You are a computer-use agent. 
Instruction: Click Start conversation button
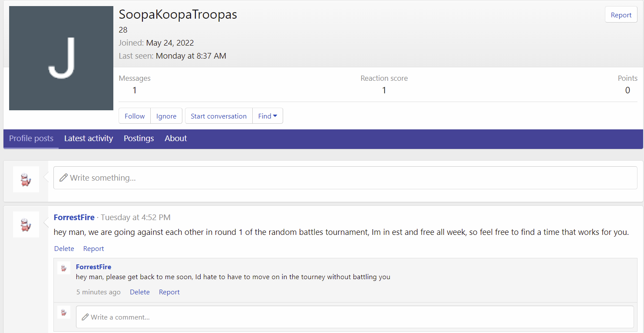click(x=218, y=116)
